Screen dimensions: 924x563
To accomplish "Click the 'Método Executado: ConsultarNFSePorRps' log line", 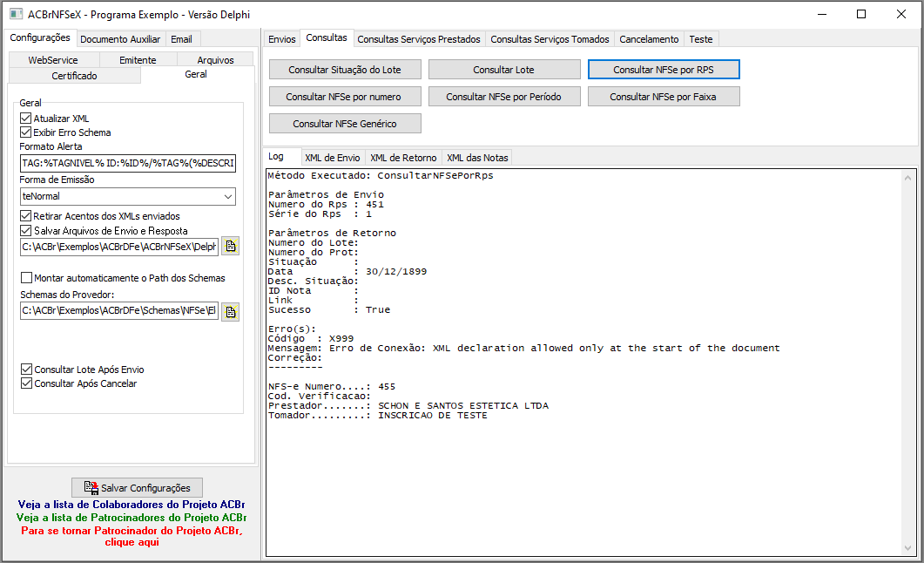I will (381, 176).
